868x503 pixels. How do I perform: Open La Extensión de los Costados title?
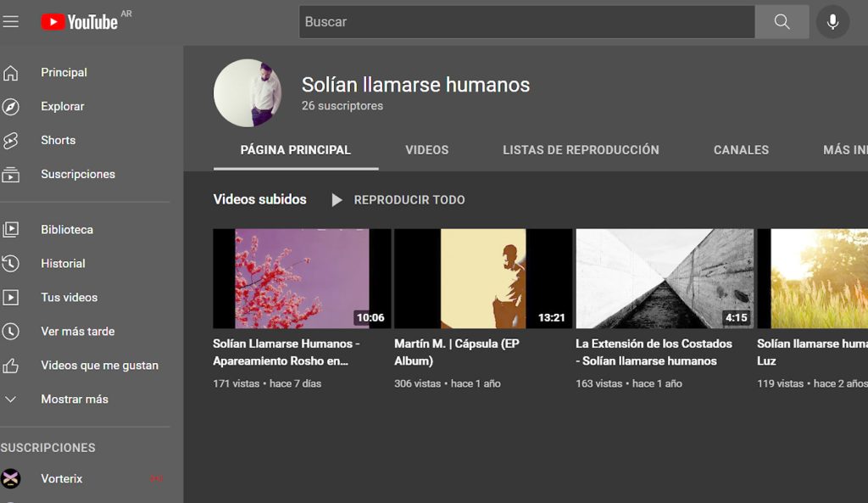click(x=653, y=352)
